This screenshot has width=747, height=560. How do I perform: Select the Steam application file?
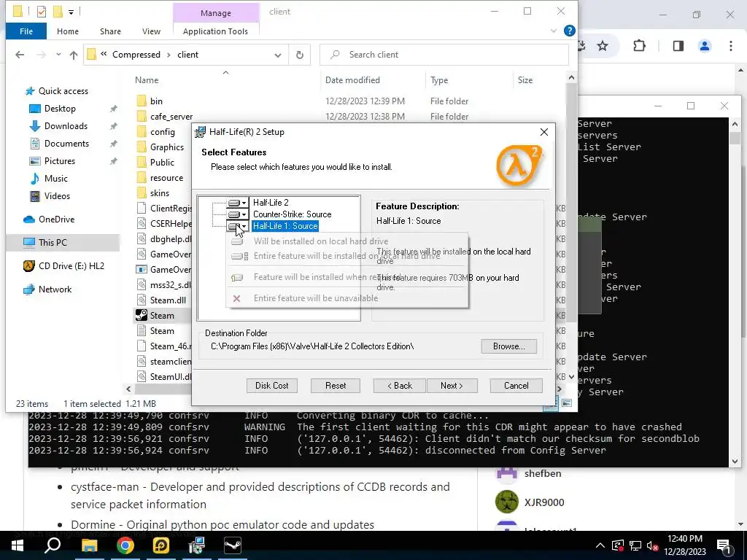tap(162, 315)
